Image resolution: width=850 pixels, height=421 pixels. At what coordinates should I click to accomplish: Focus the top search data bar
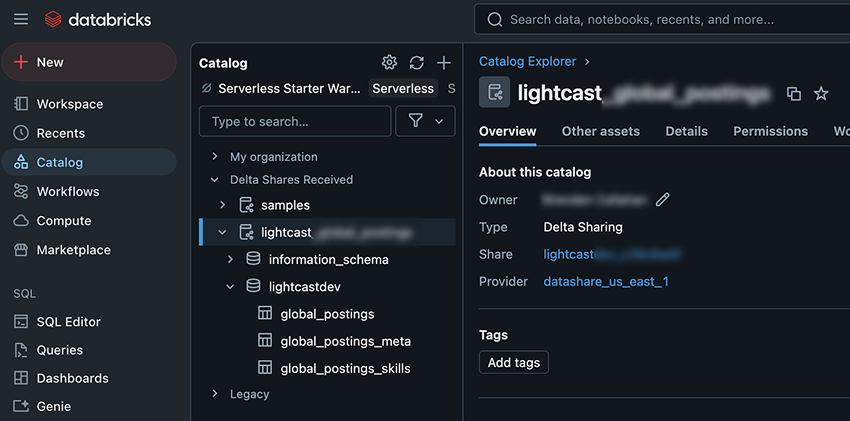coord(662,20)
